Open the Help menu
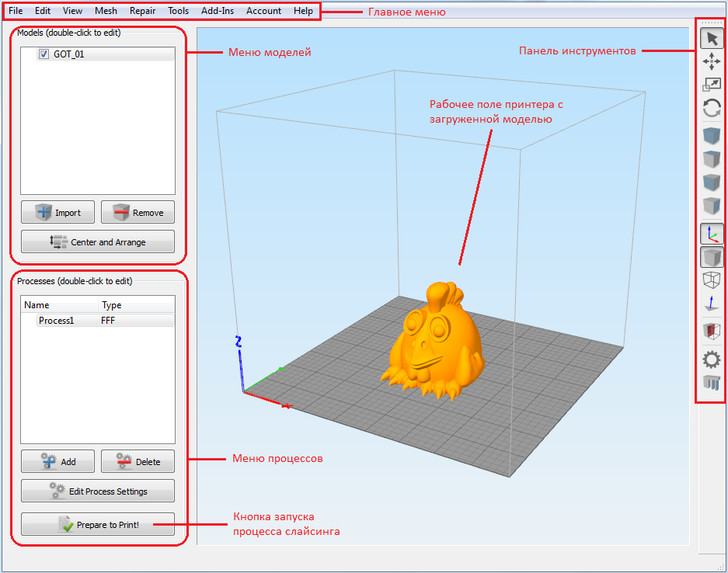The image size is (728, 573). click(303, 11)
